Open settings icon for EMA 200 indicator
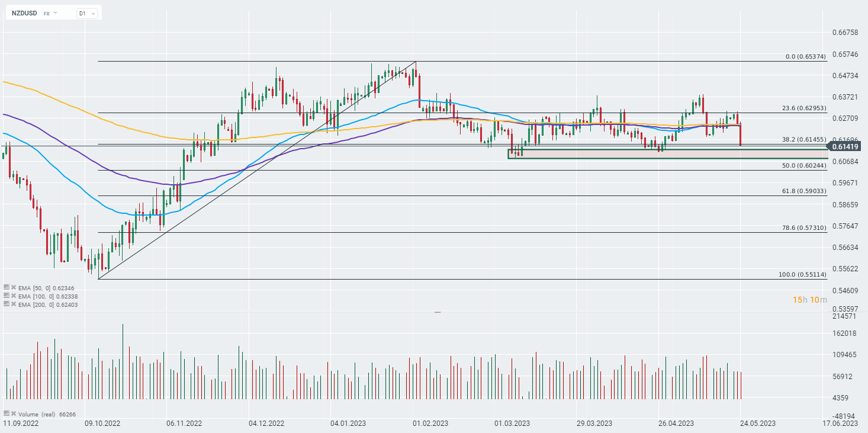Viewport: 868px width, 433px height. click(7, 304)
